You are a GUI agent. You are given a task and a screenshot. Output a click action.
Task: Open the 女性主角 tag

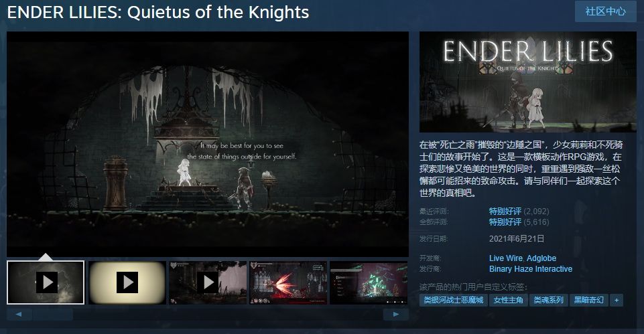508,301
